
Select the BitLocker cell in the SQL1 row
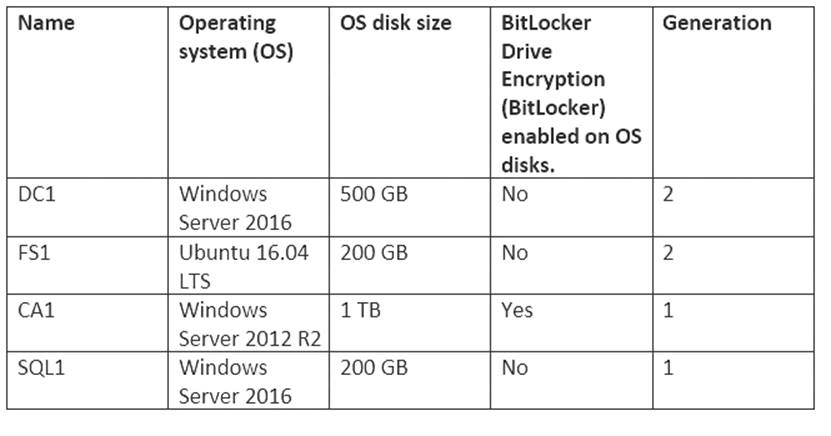514,368
